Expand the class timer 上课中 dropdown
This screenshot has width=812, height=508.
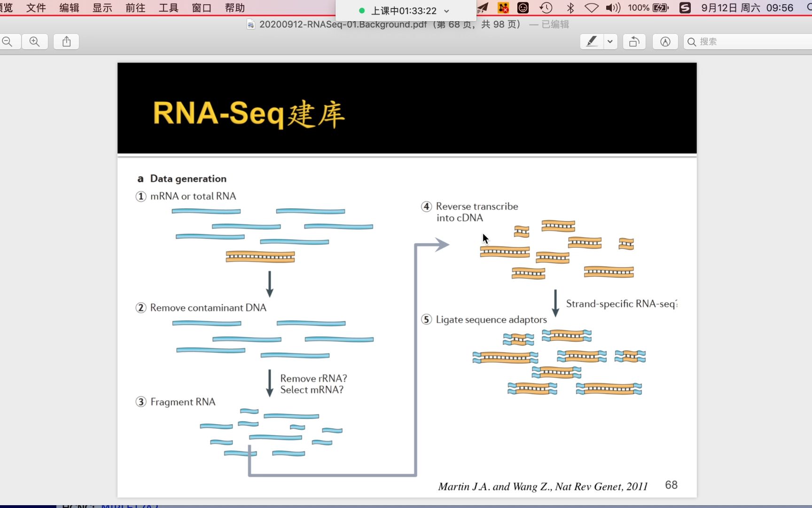445,10
